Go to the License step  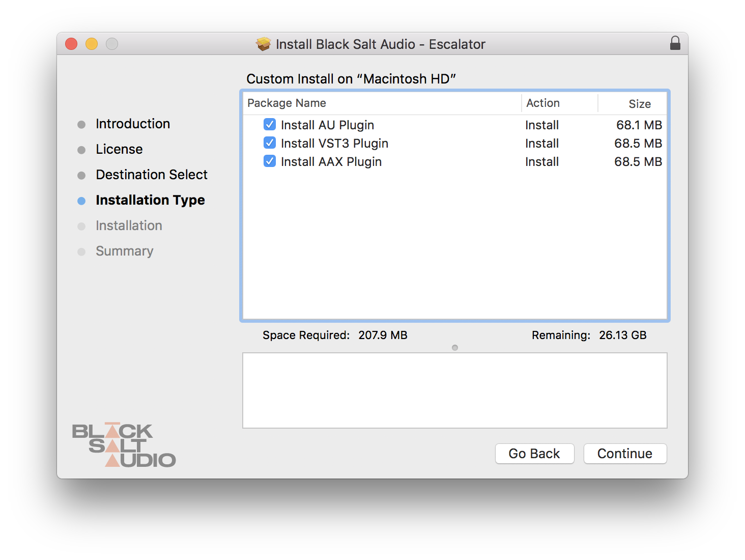119,149
